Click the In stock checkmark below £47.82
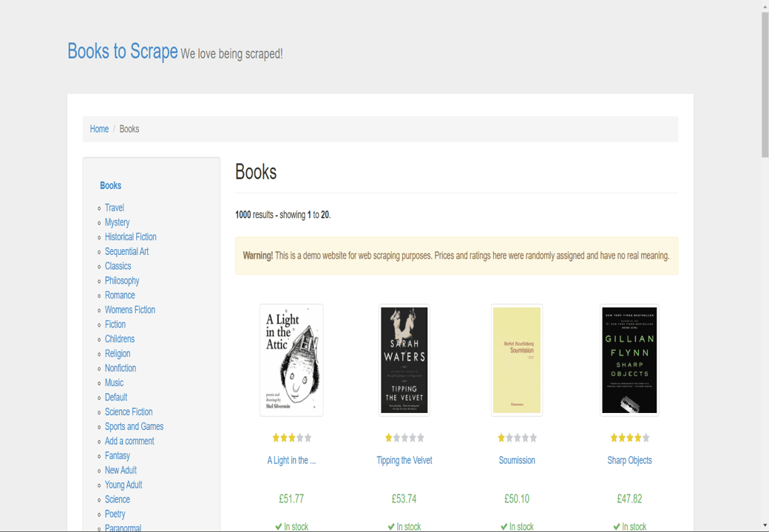 tap(617, 527)
